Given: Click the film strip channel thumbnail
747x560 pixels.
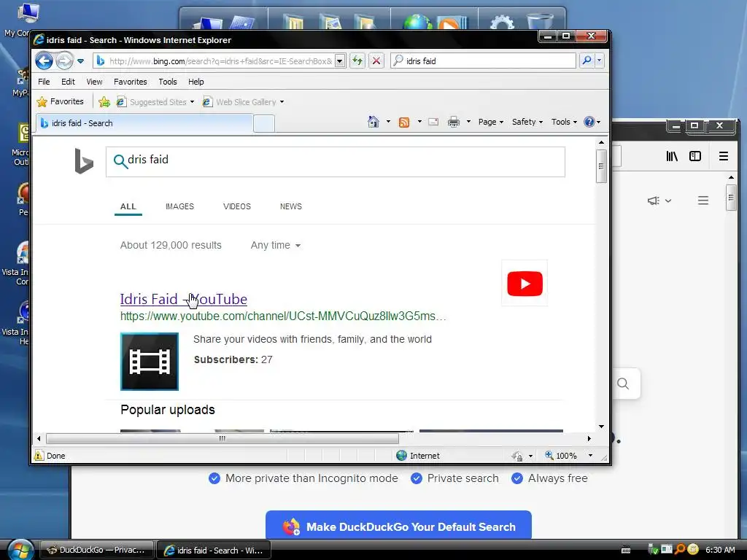Looking at the screenshot, I should [149, 362].
